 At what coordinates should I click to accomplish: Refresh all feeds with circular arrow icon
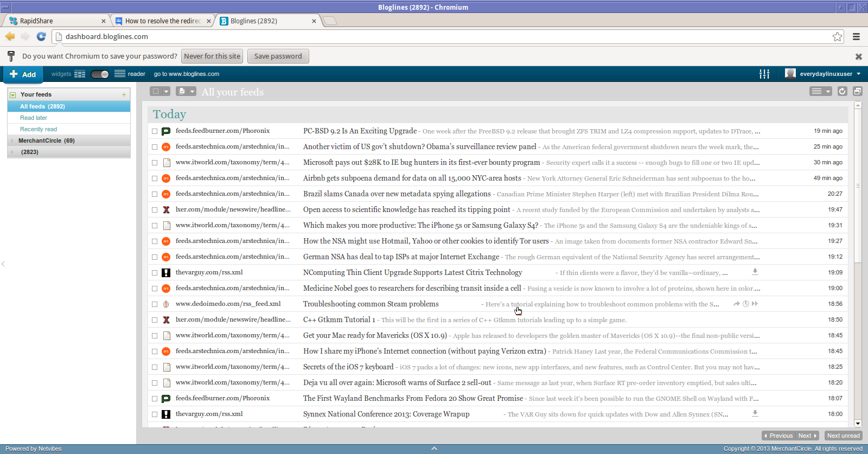pos(842,91)
